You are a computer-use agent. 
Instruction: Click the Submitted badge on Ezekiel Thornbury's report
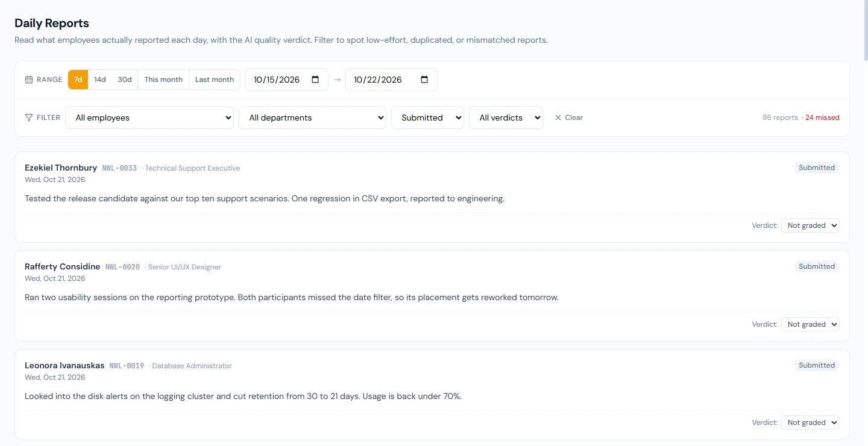tap(817, 168)
